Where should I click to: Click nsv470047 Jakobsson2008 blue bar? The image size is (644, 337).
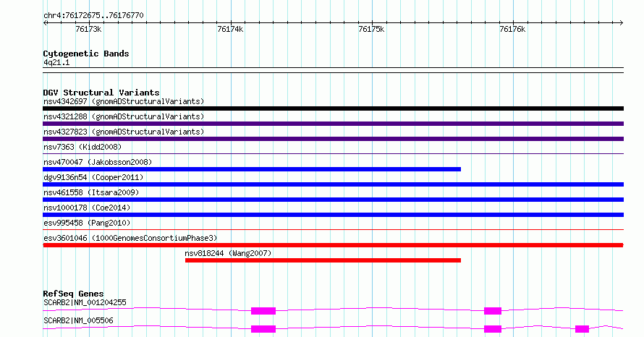[252, 169]
